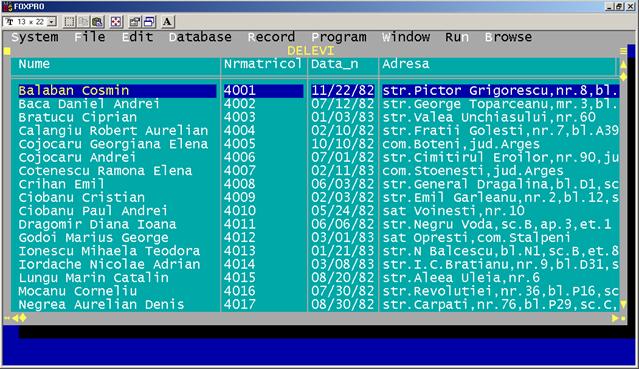Click the Nrmatricol column header

tap(263, 64)
